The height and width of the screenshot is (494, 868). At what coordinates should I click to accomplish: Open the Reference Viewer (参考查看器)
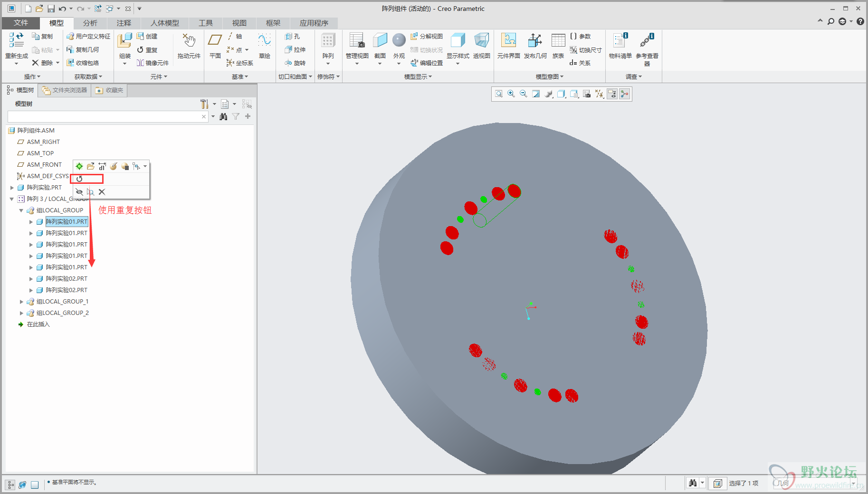[x=647, y=40]
